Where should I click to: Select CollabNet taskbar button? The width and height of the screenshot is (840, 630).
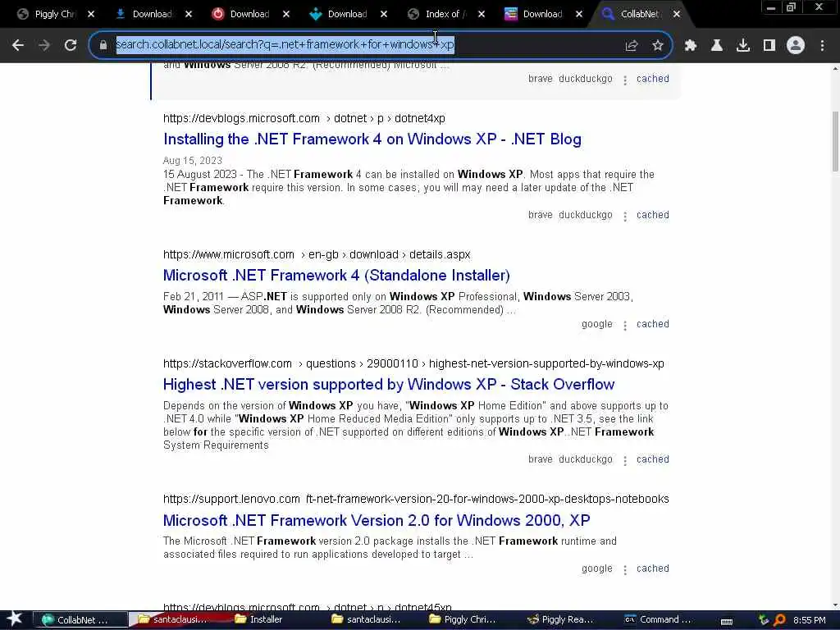[80, 620]
